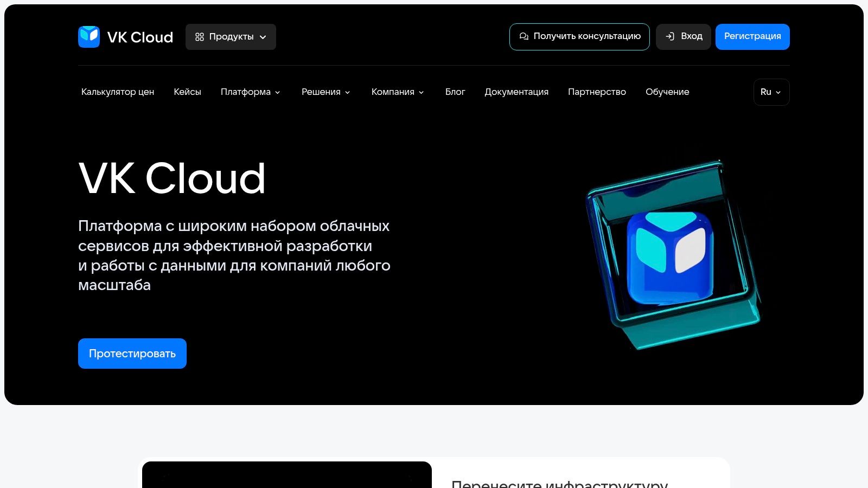Click the platform description paragraph
The width and height of the screenshot is (868, 488).
(234, 255)
